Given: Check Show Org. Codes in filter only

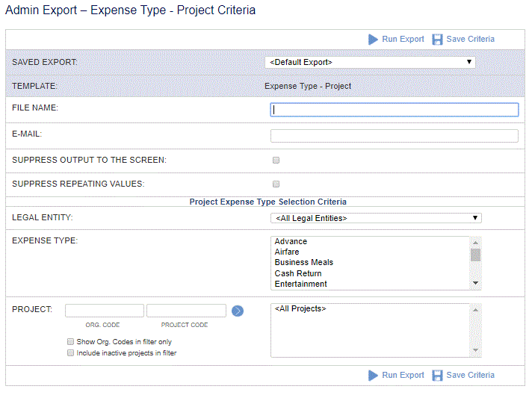Looking at the screenshot, I should tap(70, 341).
